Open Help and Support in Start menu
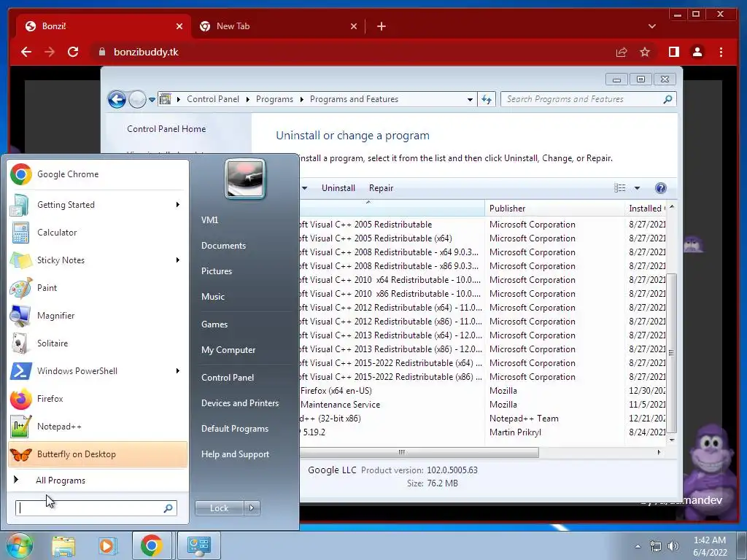Screen dimensions: 747x560 [x=235, y=454]
